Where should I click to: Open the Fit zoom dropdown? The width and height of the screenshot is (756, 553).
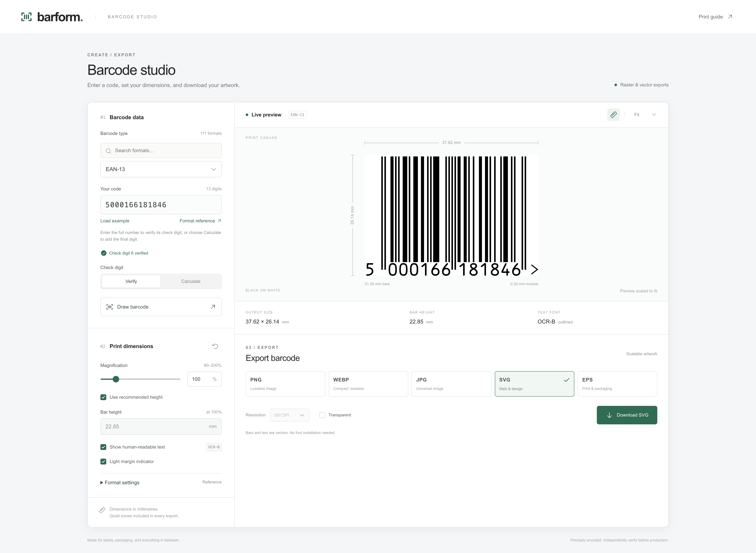click(645, 115)
